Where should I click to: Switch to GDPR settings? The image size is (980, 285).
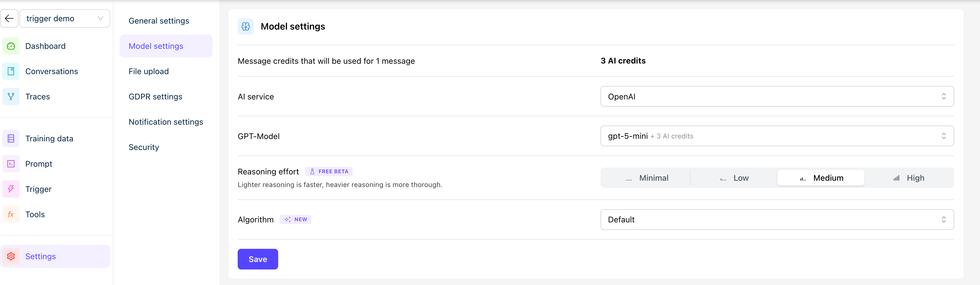click(x=155, y=97)
